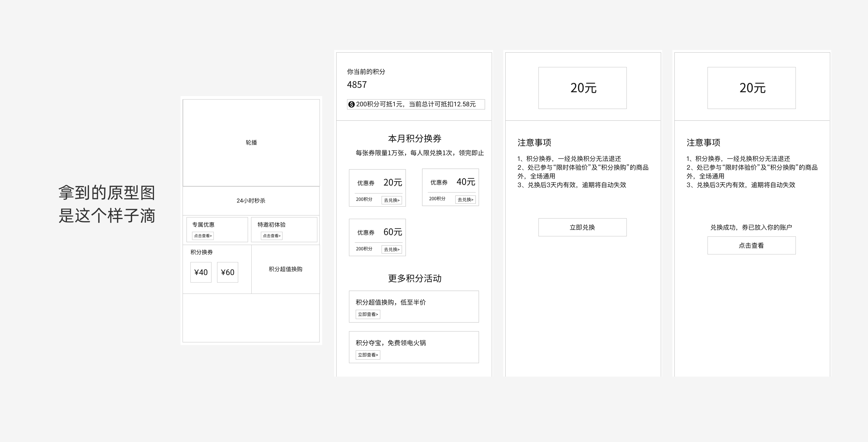
Task: Click 去兑换> on the 60元 coupon
Action: pyautogui.click(x=392, y=249)
